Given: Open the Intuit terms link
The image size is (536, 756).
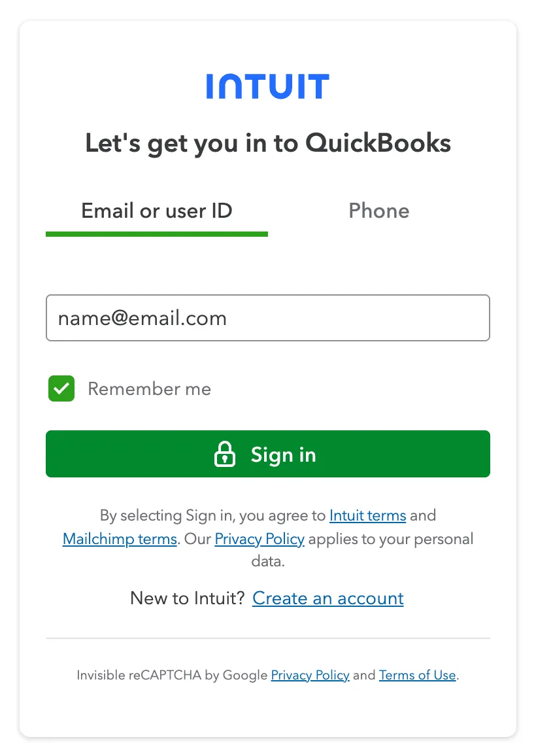Looking at the screenshot, I should click(x=368, y=515).
